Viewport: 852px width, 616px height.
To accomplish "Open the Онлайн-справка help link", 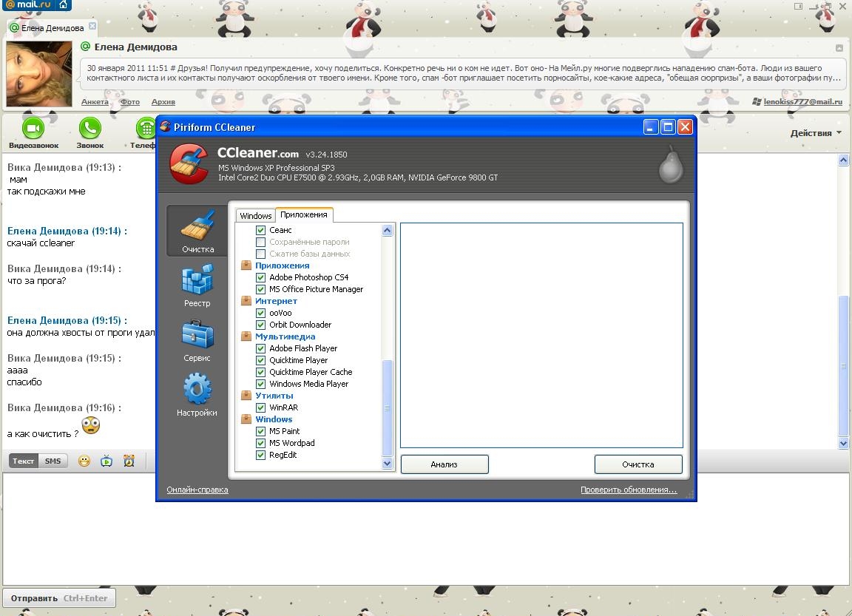I will tap(197, 490).
